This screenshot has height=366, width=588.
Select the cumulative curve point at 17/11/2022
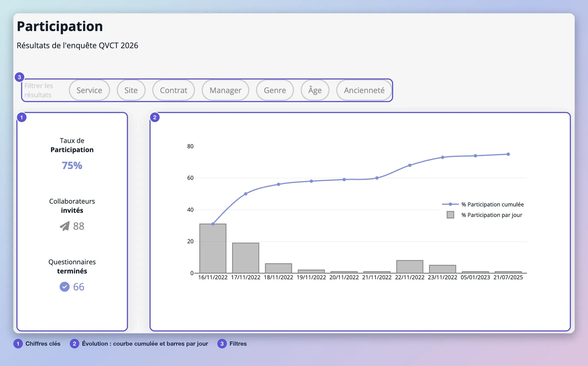coord(246,194)
